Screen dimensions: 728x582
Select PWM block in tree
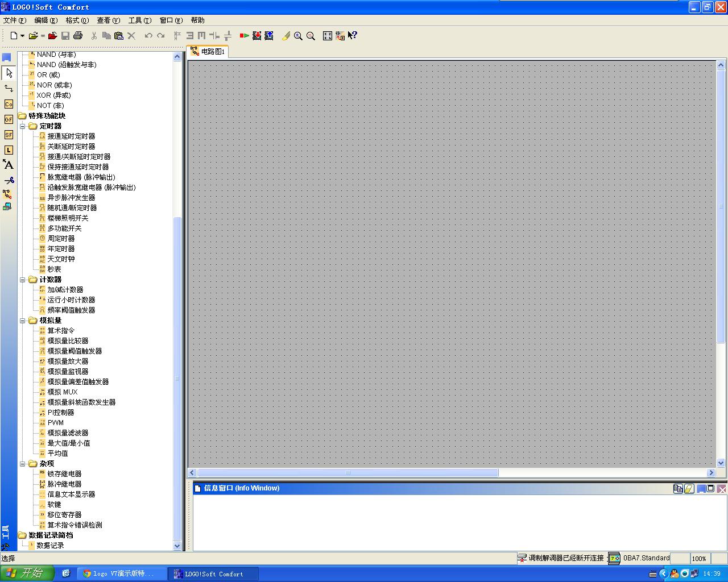tap(56, 423)
